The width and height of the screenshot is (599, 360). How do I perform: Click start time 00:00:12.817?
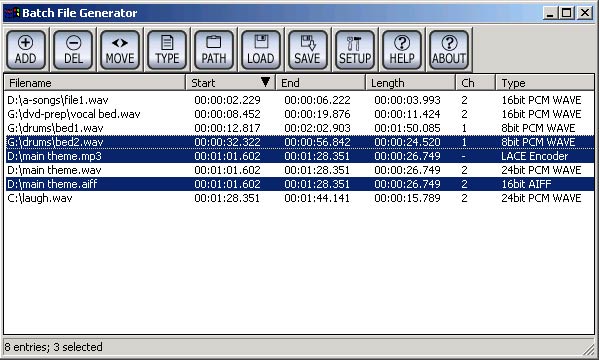coord(227,128)
